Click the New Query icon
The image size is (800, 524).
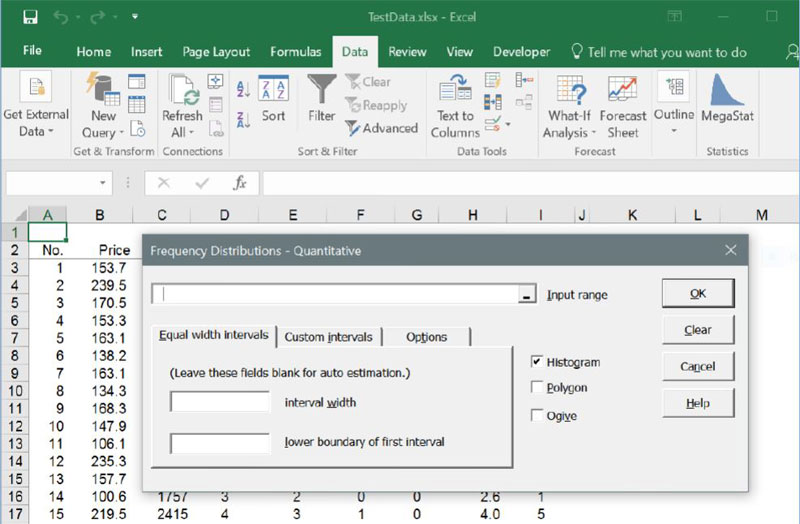pos(104,90)
